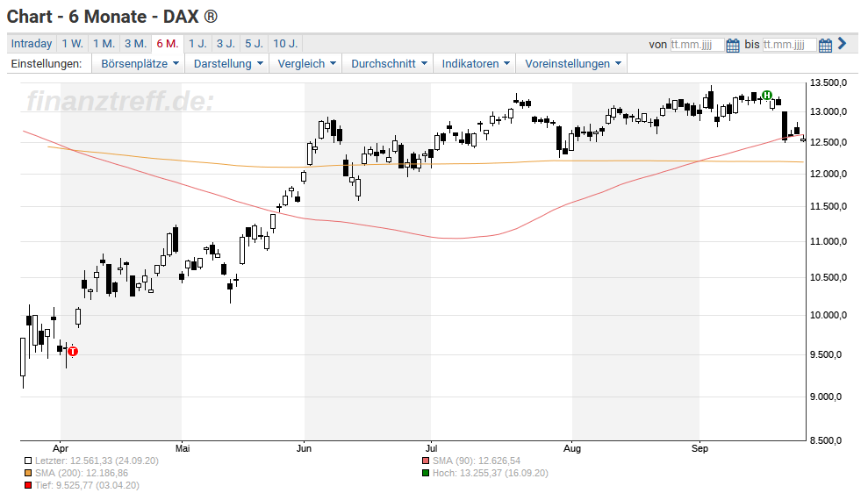Viewport: 868px width, 493px height.
Task: Select the 1 W. time range tab
Action: (72, 44)
